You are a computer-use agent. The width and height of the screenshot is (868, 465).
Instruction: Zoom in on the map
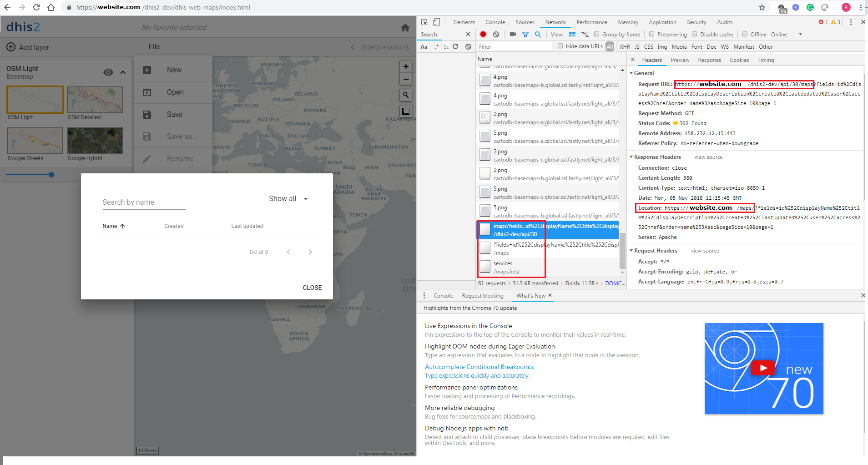pos(406,66)
